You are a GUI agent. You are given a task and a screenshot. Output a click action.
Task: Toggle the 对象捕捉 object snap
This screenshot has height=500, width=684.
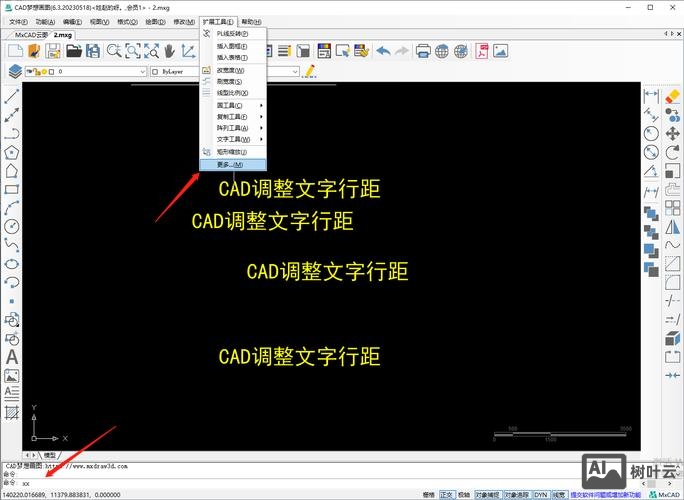click(487, 495)
